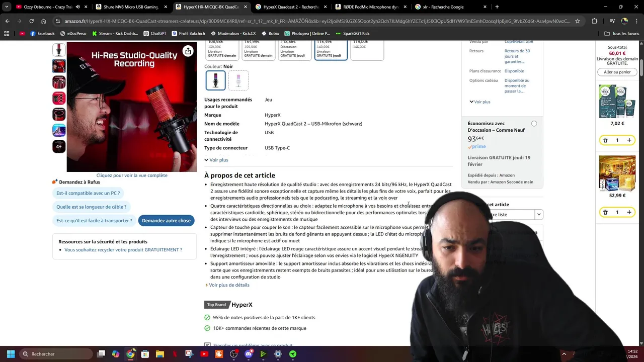Expand 'Voir plus' in the seller info box

pos(480,102)
